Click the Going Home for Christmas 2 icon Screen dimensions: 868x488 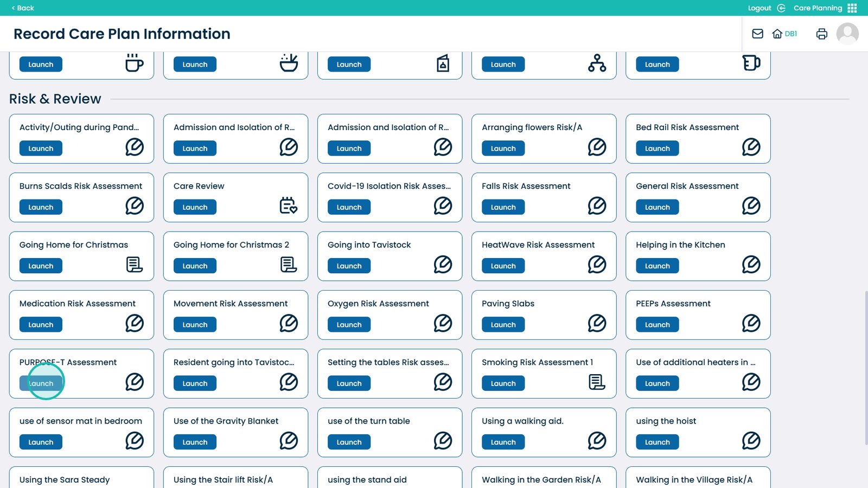pyautogui.click(x=288, y=265)
